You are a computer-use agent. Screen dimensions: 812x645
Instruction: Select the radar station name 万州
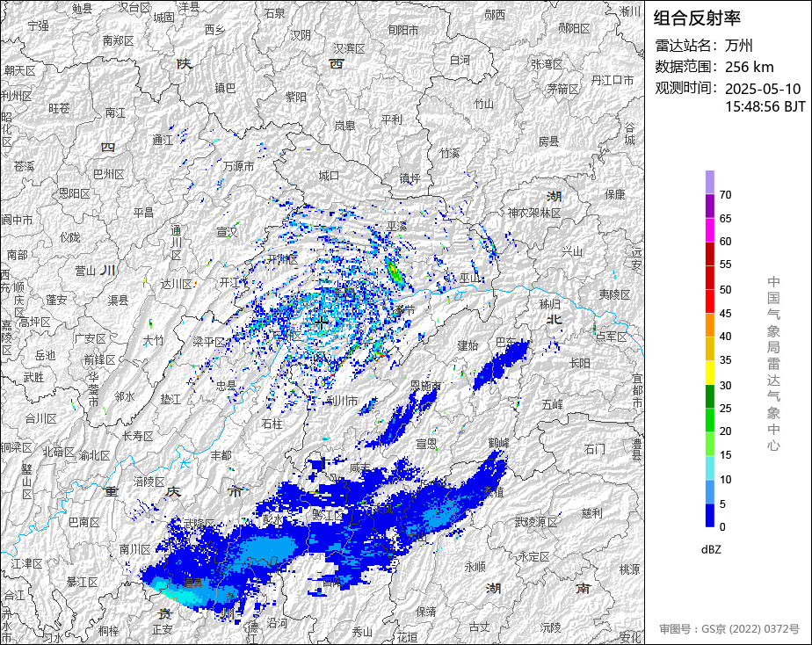[x=738, y=46]
